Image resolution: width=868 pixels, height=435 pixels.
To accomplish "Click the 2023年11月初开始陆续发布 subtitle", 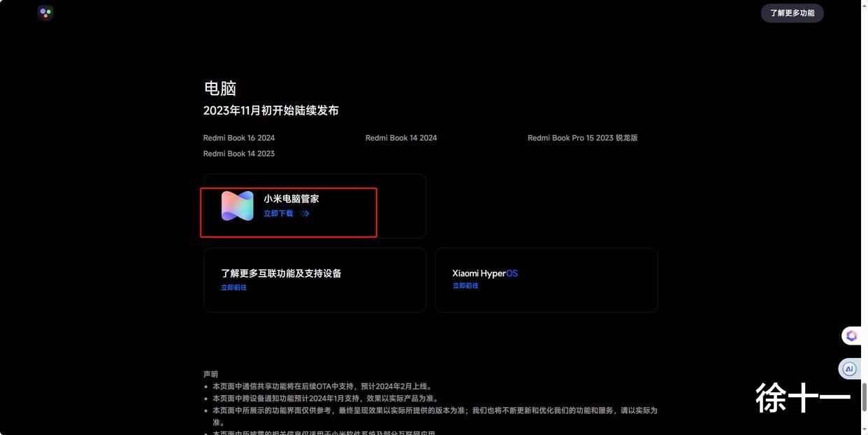I will [271, 110].
